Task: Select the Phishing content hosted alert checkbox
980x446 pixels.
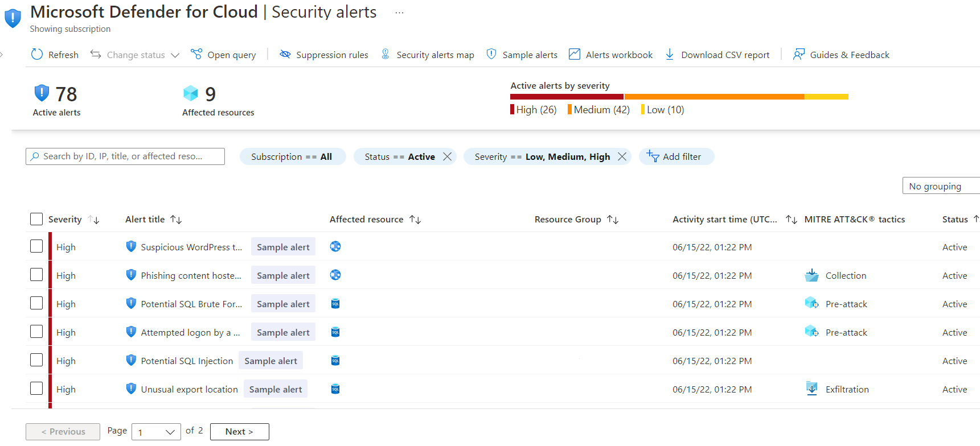Action: click(x=36, y=274)
